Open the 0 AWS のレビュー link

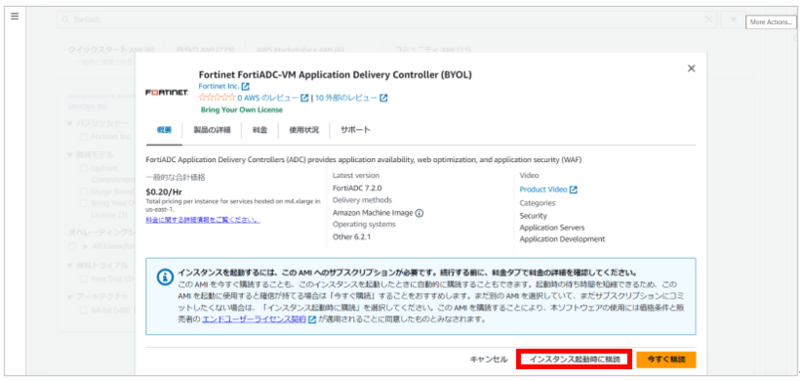point(268,98)
